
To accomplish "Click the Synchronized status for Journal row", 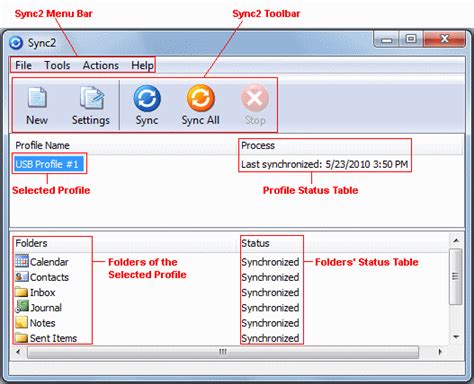I will [x=270, y=308].
